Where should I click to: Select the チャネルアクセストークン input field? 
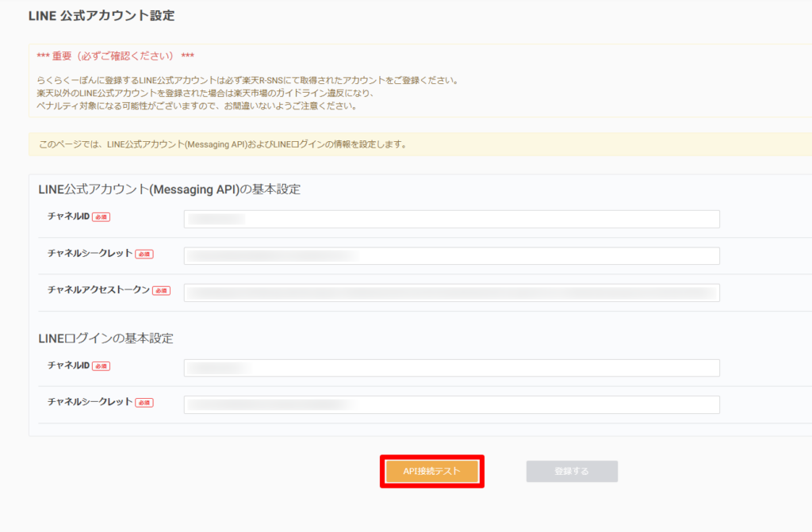tap(451, 293)
